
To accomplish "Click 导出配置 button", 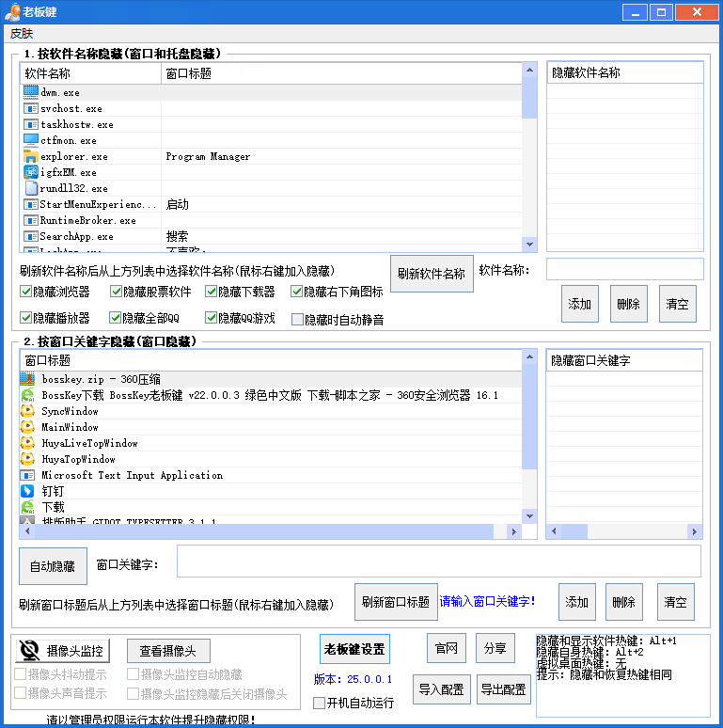I will [504, 689].
